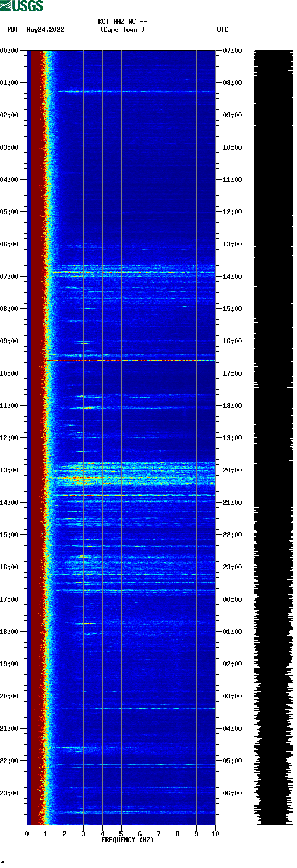
Task: Click the '0' frequency axis tick label
Action: (x=27, y=834)
